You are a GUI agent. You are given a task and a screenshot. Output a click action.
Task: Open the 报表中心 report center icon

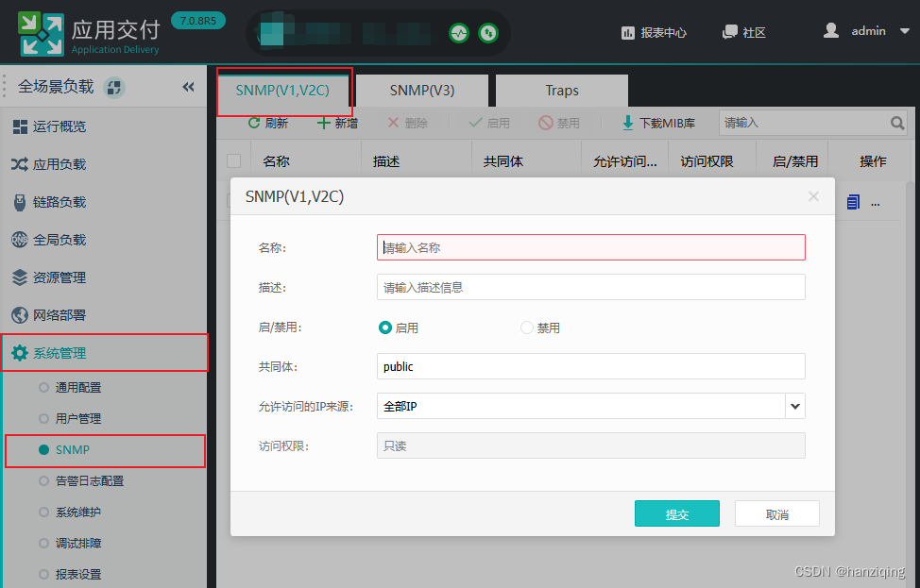[x=628, y=33]
